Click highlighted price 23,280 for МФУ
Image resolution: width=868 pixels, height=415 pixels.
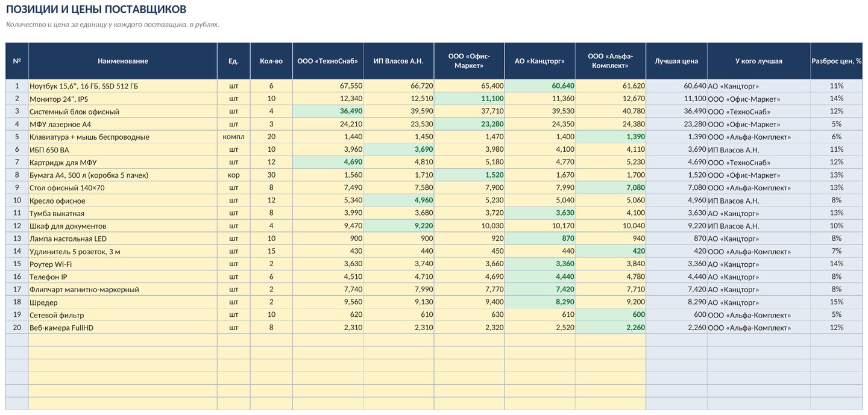(469, 124)
